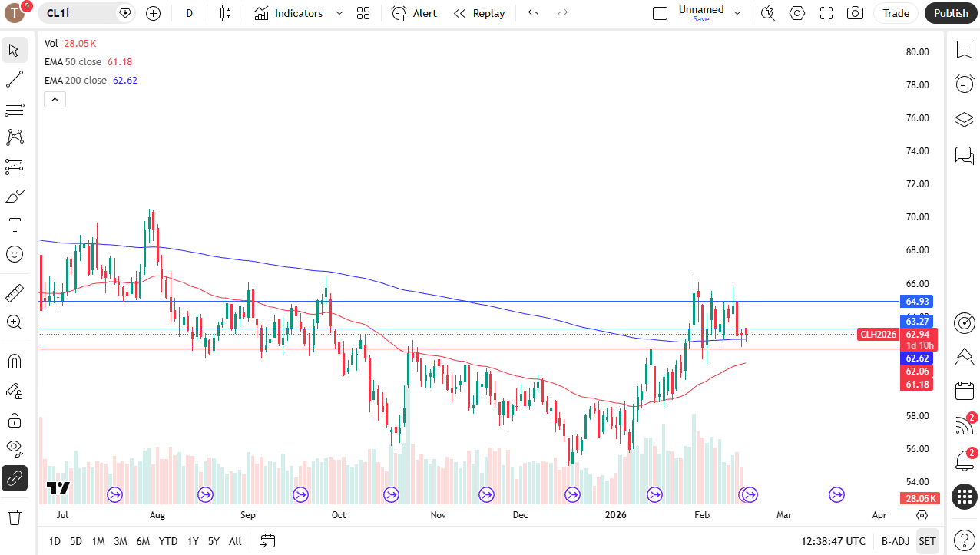This screenshot has width=980, height=555.
Task: Click the trash icon to remove objects
Action: (x=14, y=517)
